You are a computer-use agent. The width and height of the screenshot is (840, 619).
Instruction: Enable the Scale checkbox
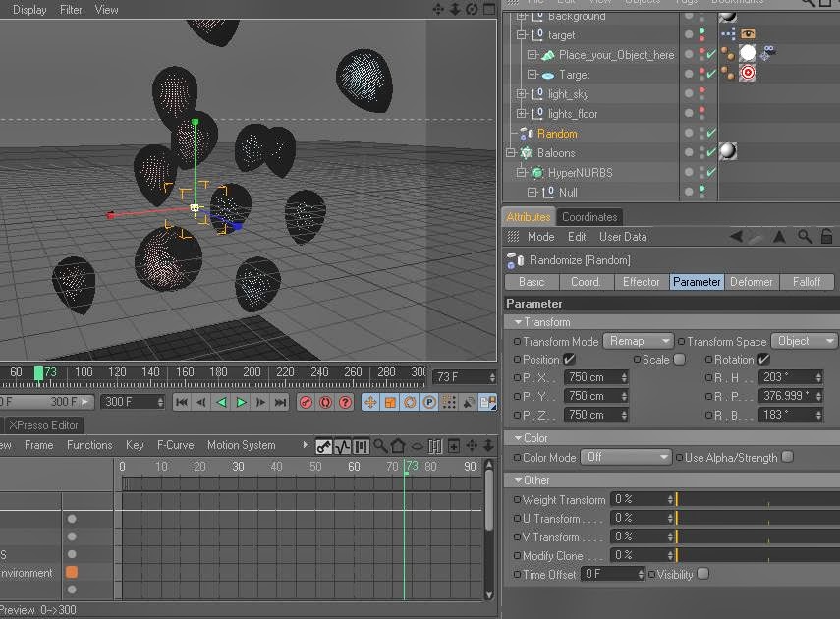[x=679, y=359]
